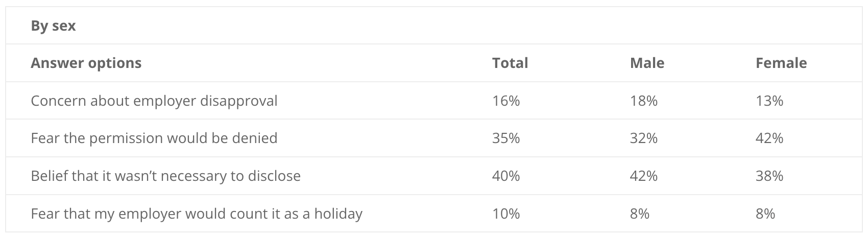Click the 18% male disapproval cell
This screenshot has width=868, height=235.
coord(644,101)
